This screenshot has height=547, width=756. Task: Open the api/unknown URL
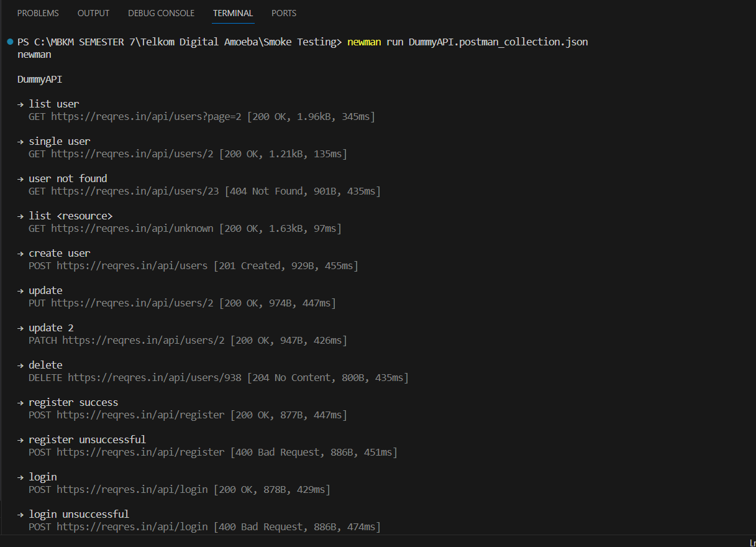[x=132, y=228]
